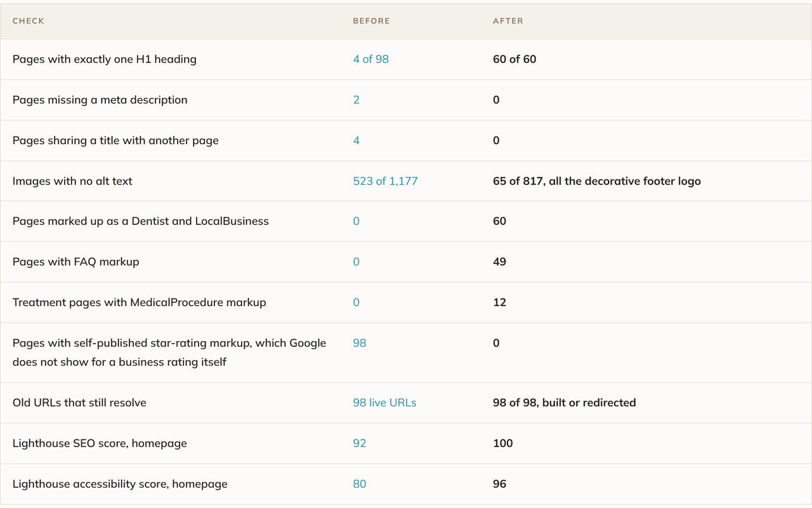Click the Lighthouse SEO before score '92'
This screenshot has height=508, width=812.
(x=360, y=443)
